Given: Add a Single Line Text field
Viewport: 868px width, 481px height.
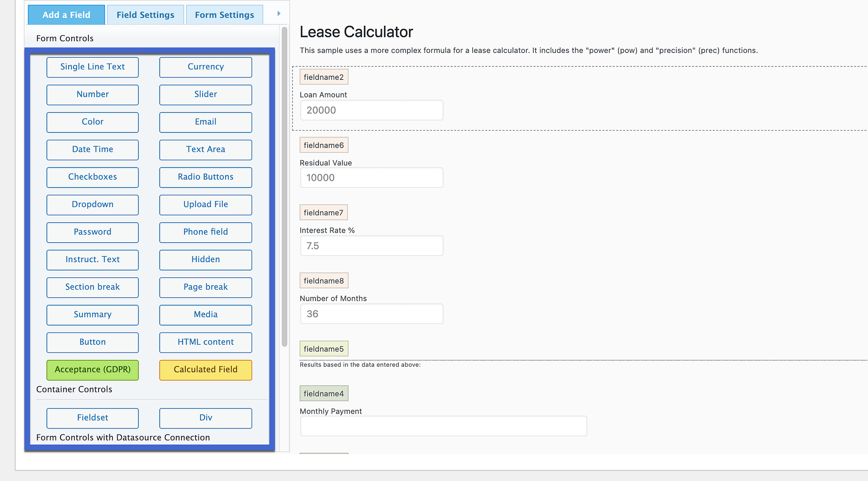Looking at the screenshot, I should coord(92,67).
